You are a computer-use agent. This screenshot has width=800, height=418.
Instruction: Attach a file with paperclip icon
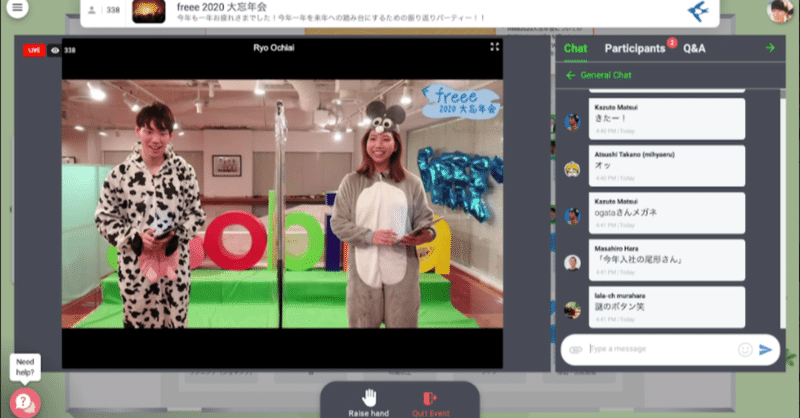[x=576, y=350]
